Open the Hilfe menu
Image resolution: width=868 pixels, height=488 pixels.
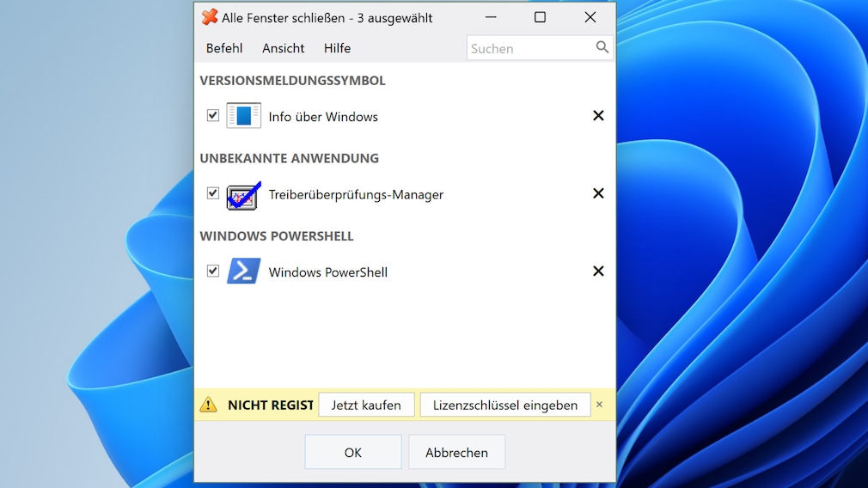tap(337, 48)
